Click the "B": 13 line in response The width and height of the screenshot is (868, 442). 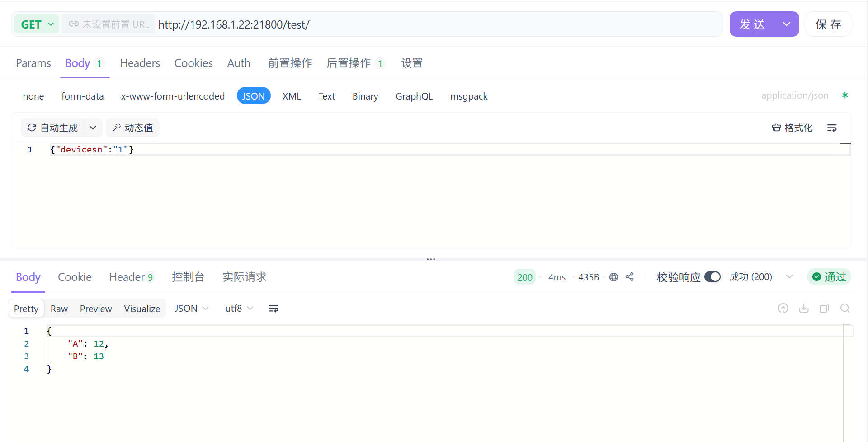pyautogui.click(x=86, y=356)
